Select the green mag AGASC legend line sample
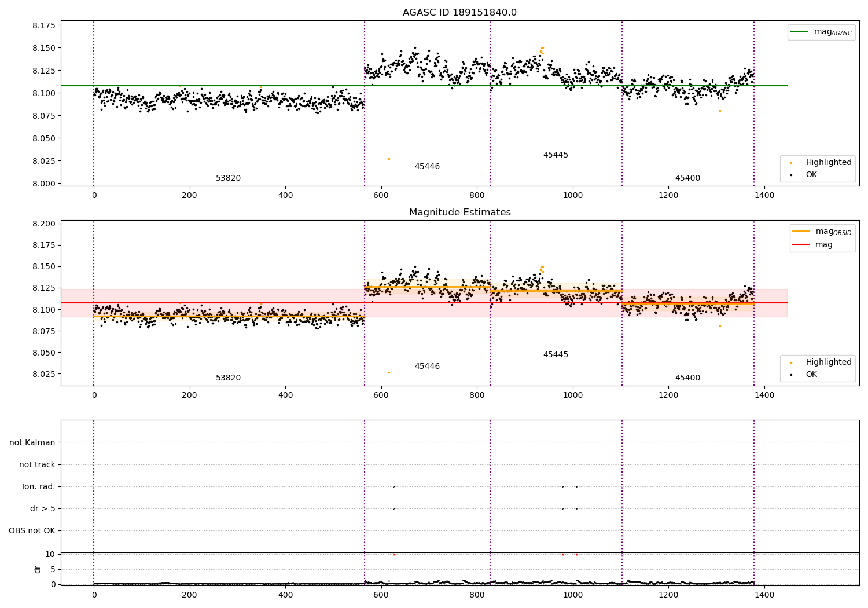 (x=800, y=32)
